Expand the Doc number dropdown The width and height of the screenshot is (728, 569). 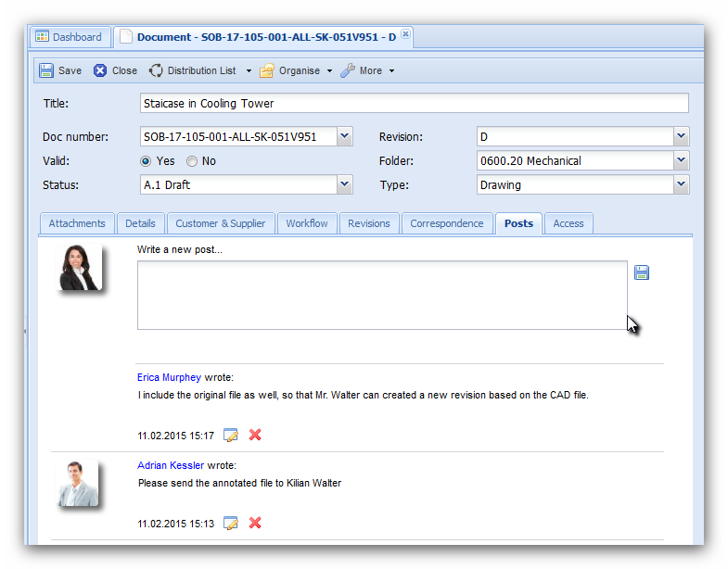click(344, 137)
